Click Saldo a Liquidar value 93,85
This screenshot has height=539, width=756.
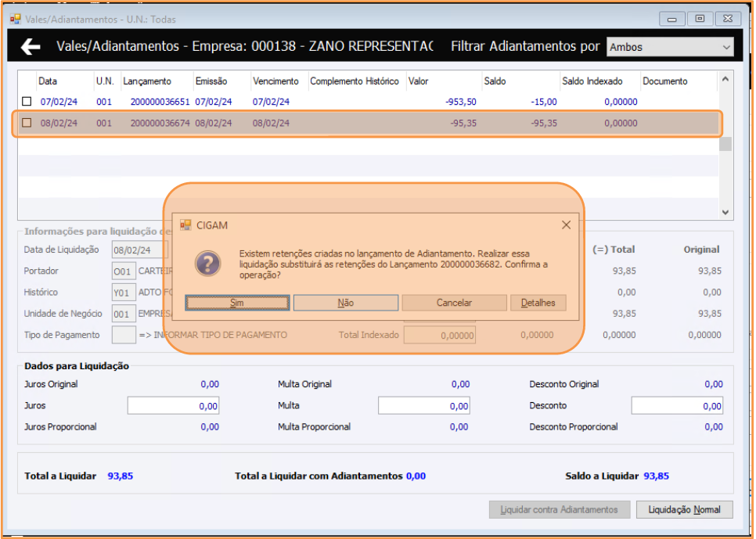click(x=656, y=476)
